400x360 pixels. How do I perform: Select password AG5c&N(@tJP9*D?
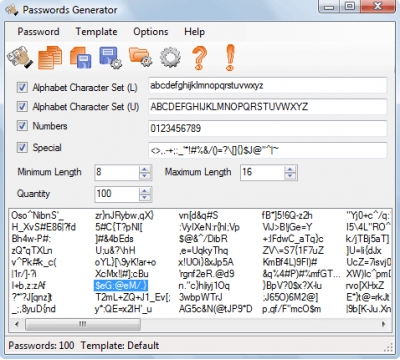215,309
